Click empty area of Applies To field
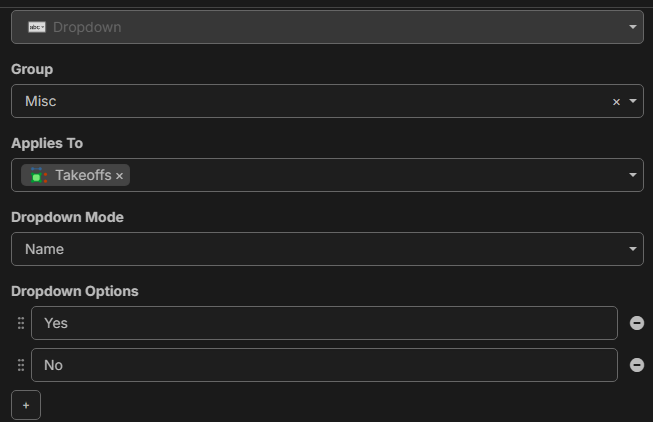Image resolution: width=653 pixels, height=422 pixels. (x=370, y=176)
